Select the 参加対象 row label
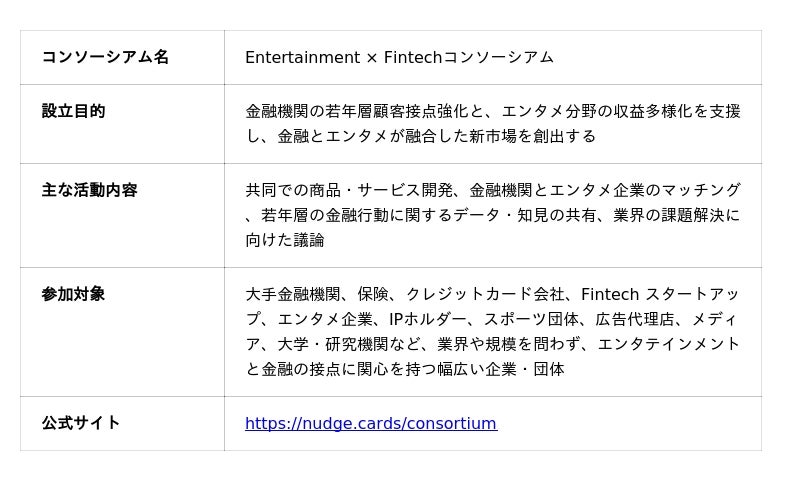The image size is (800, 481). [73, 294]
